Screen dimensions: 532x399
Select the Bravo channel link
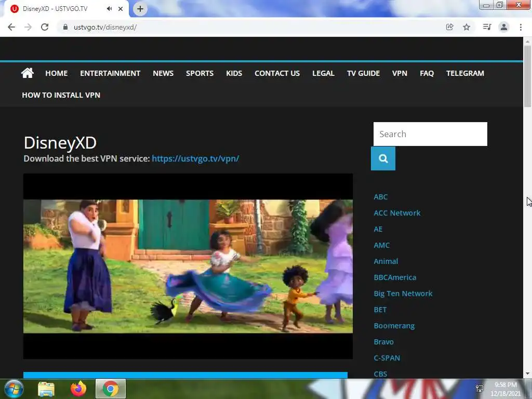pos(384,342)
